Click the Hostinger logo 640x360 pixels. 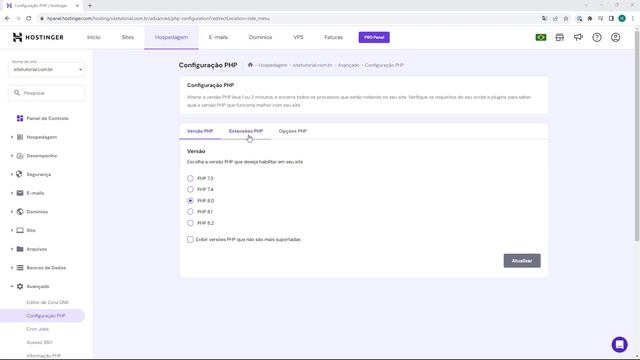pos(38,37)
